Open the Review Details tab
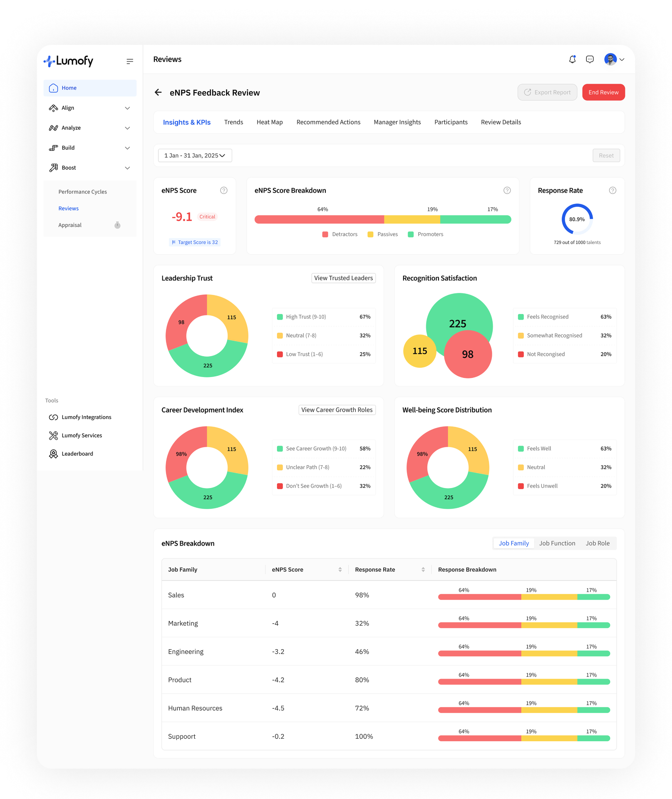This screenshot has height=799, width=672. [501, 122]
